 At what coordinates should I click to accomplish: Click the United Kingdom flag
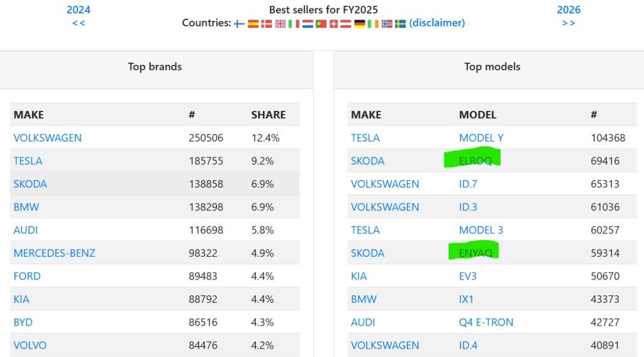tap(280, 23)
